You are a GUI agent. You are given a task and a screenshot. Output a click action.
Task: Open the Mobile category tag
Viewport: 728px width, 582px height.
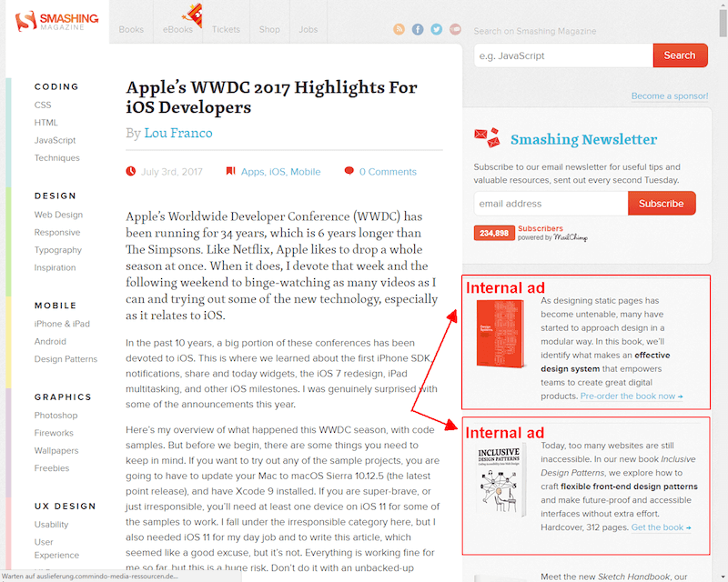[306, 172]
